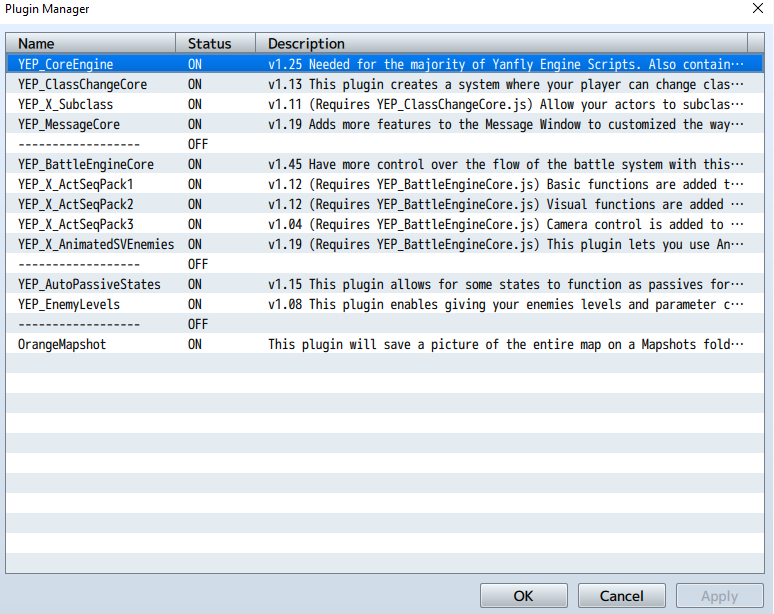774x614 pixels.
Task: Click the v1.45 battle system description
Action: [506, 164]
